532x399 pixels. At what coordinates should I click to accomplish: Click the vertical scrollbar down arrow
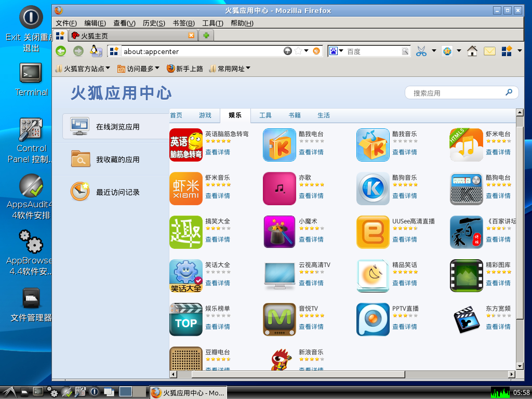coord(520,366)
